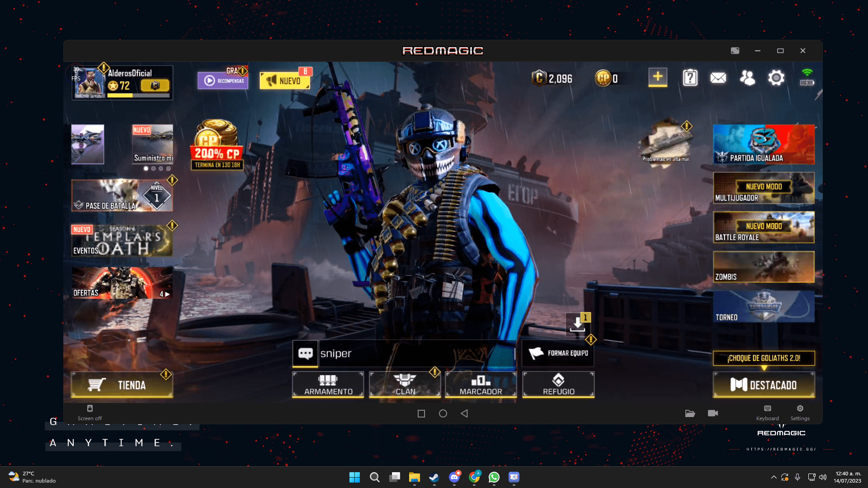Click the player level progress bar
Image resolution: width=868 pixels, height=488 pixels.
click(x=138, y=96)
